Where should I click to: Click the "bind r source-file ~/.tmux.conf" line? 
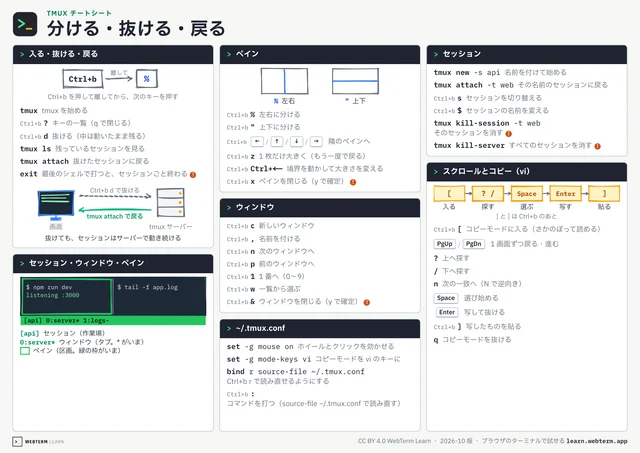click(296, 372)
